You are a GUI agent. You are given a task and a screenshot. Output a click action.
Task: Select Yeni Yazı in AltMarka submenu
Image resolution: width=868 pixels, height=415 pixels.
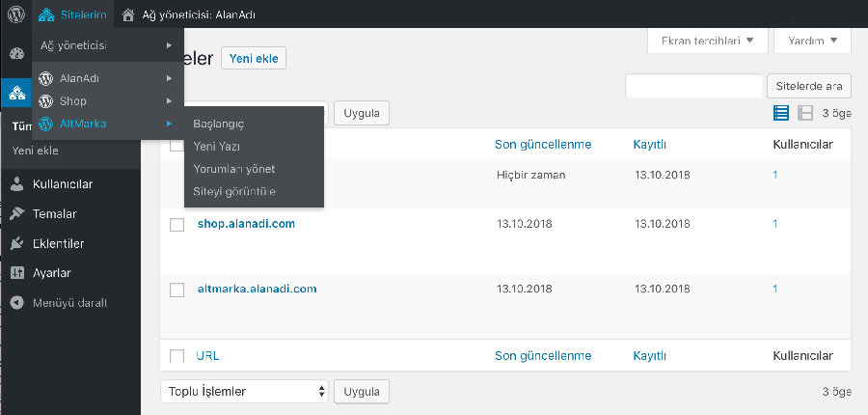coord(216,147)
